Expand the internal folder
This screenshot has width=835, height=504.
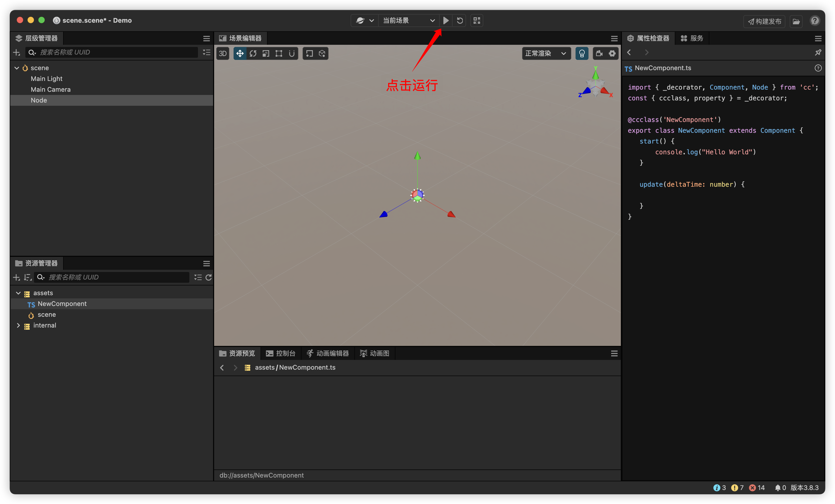[x=18, y=325]
